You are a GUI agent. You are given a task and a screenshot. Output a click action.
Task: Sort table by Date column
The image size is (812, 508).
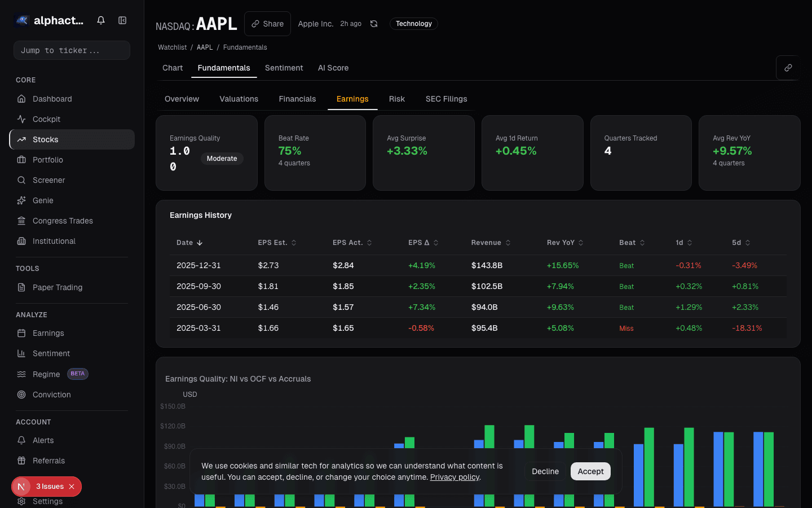click(189, 243)
